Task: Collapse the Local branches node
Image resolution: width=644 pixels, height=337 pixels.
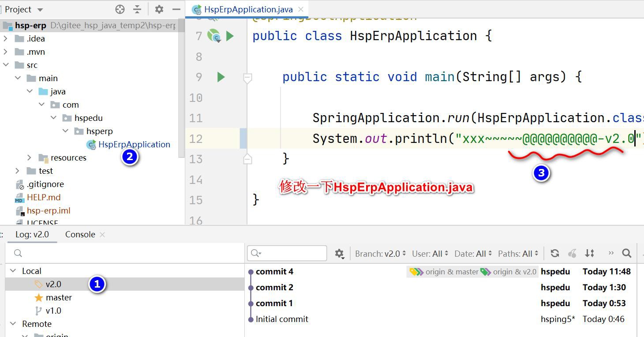Action: point(13,271)
